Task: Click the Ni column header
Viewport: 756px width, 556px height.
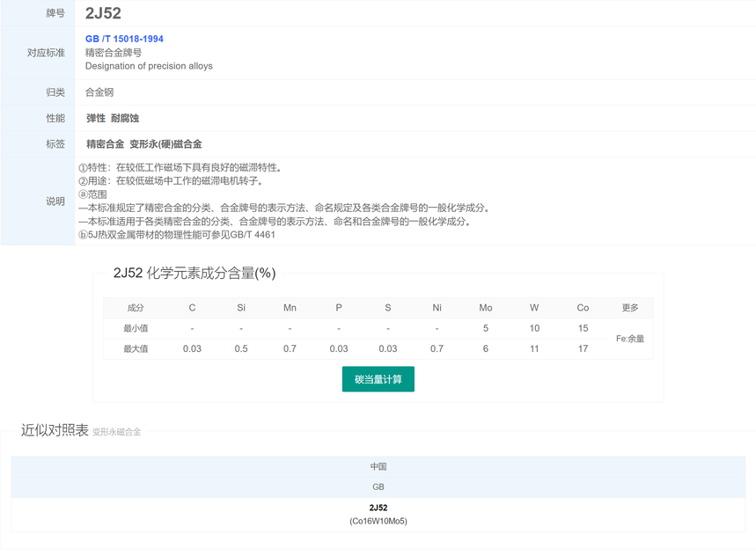Action: (x=437, y=308)
